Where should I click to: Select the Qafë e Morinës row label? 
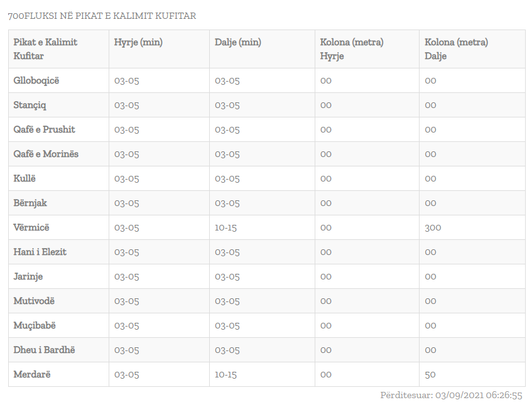point(46,154)
